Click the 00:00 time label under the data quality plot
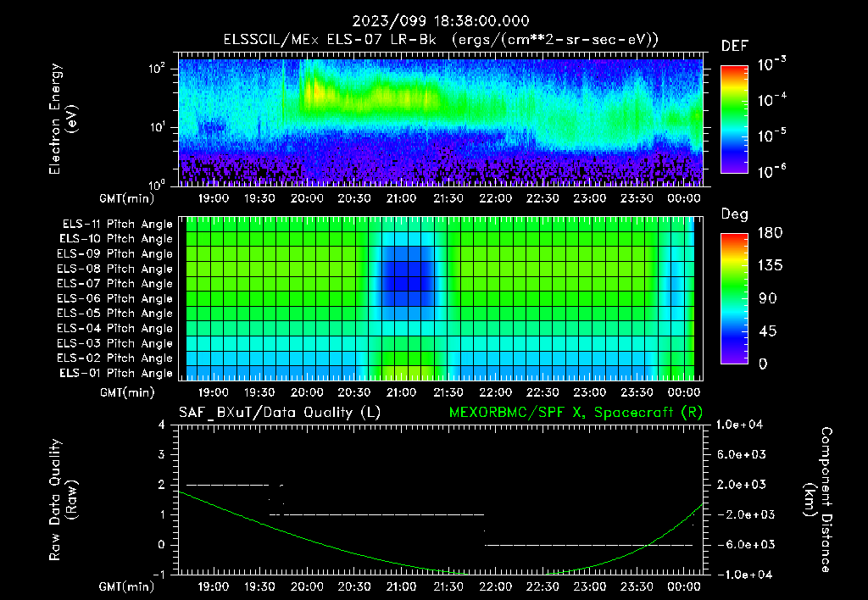The width and height of the screenshot is (868, 600). pos(684,586)
